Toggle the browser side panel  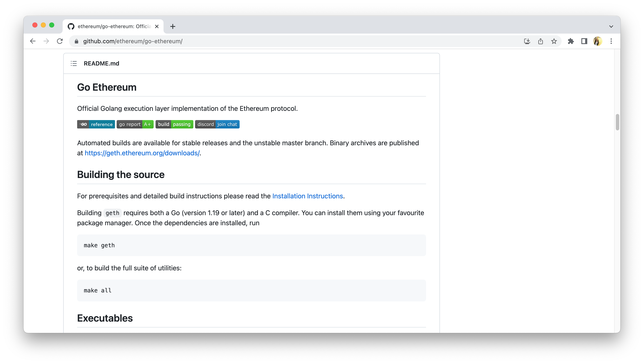click(x=584, y=41)
